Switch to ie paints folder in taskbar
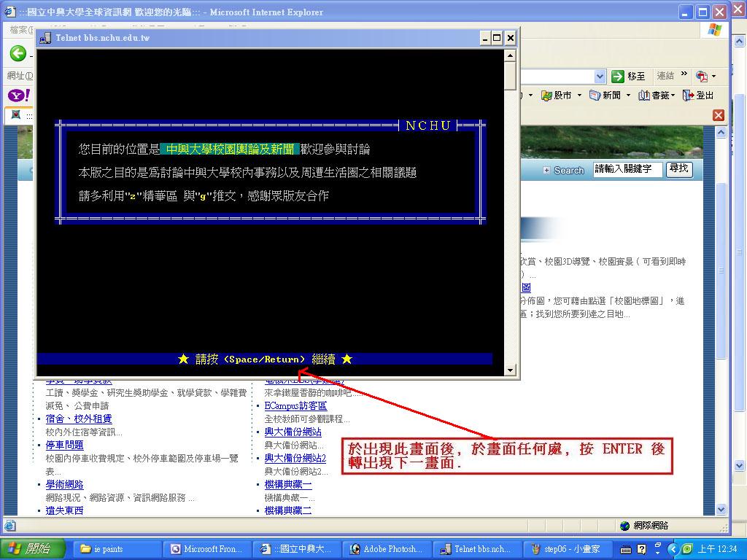This screenshot has width=747, height=560. (117, 549)
